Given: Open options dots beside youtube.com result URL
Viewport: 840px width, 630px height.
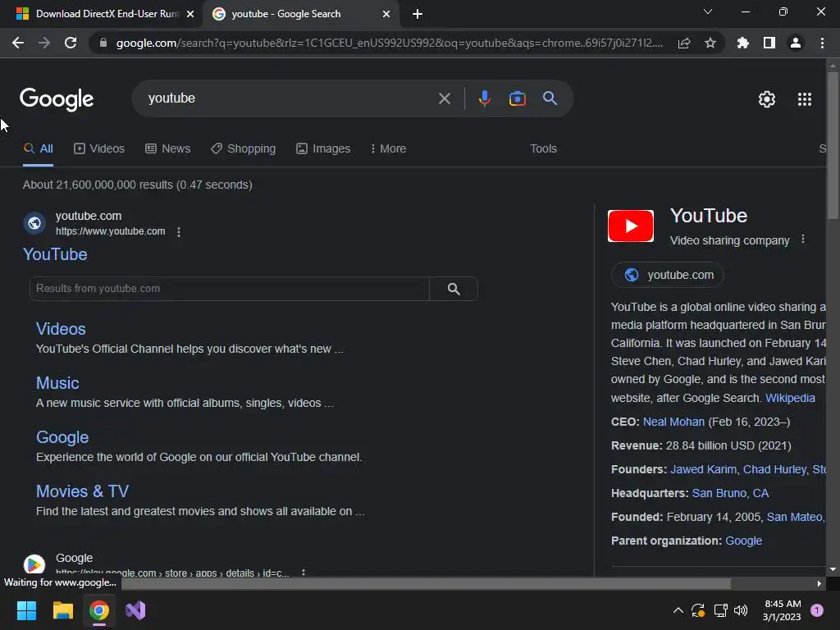Looking at the screenshot, I should (x=179, y=232).
